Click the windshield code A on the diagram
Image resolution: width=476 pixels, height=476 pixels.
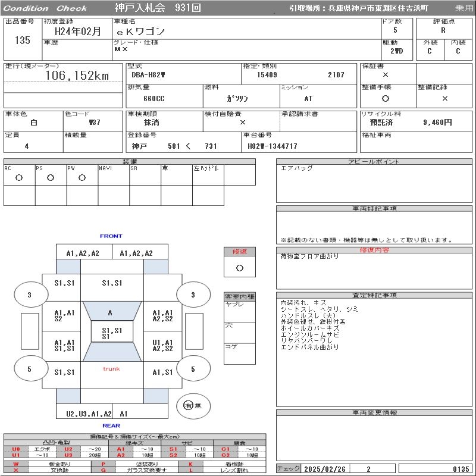click(x=110, y=313)
